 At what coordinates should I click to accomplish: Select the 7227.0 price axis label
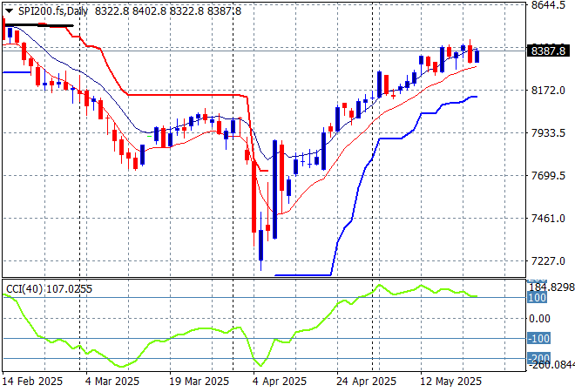pos(548,261)
